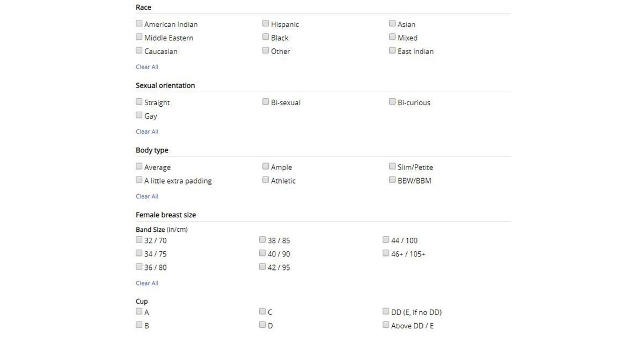This screenshot has height=337, width=644.
Task: Enable the Slim/Petite filter
Action: [x=392, y=166]
